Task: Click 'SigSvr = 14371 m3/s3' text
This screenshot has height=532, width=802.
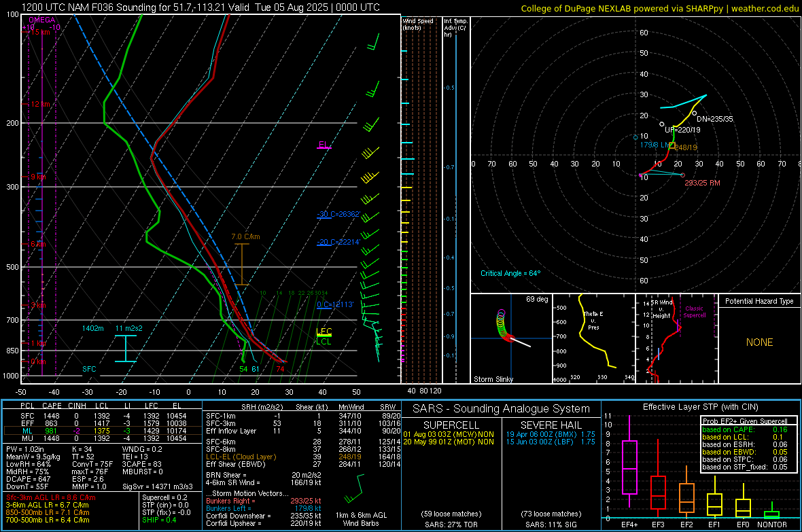Action: tap(158, 486)
